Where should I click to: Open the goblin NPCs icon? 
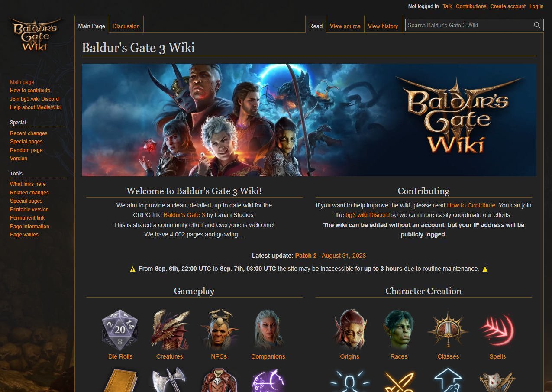click(219, 330)
